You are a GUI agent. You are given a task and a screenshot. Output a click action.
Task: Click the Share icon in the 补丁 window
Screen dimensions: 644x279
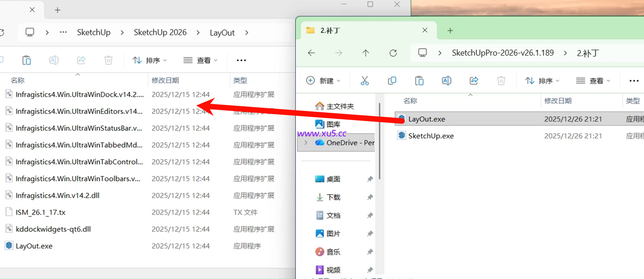pyautogui.click(x=474, y=80)
